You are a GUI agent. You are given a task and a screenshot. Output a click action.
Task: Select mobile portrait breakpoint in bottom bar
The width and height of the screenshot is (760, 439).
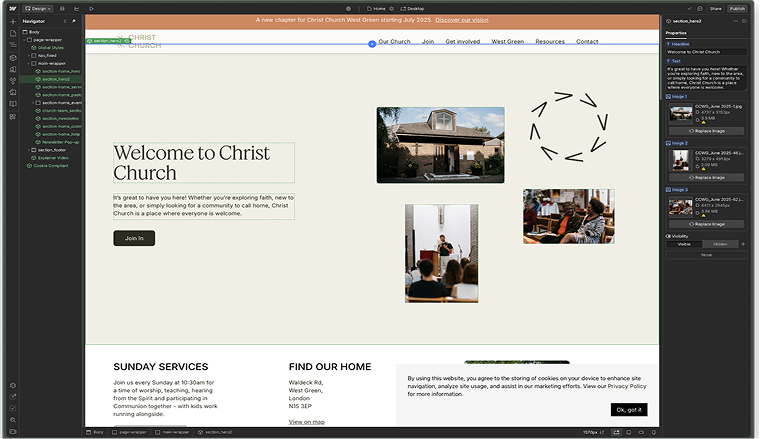(654, 432)
